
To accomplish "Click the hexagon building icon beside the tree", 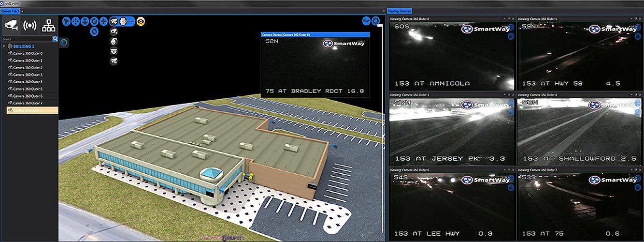I will point(64,43).
